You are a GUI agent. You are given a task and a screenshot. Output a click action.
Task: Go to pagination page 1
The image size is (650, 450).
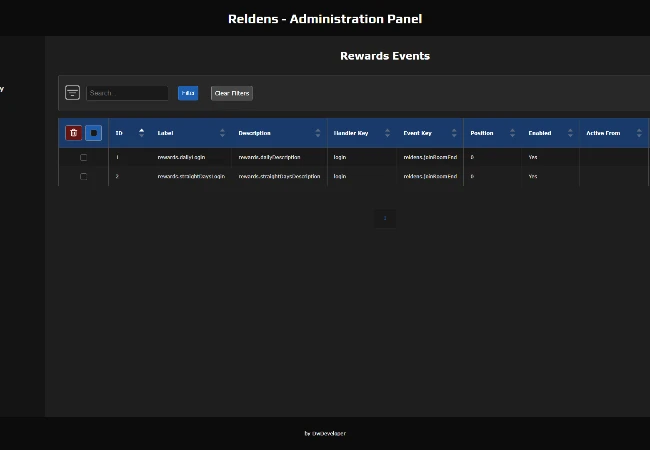[385, 218]
